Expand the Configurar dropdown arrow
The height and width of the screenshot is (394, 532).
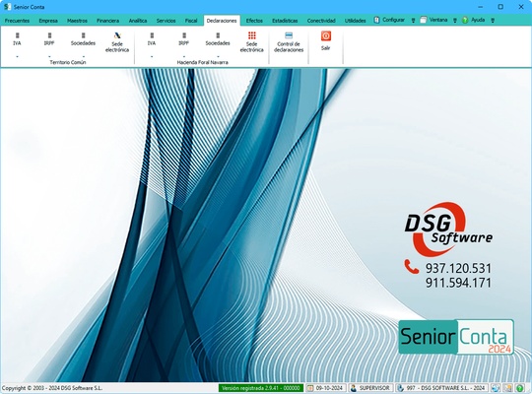(x=413, y=21)
